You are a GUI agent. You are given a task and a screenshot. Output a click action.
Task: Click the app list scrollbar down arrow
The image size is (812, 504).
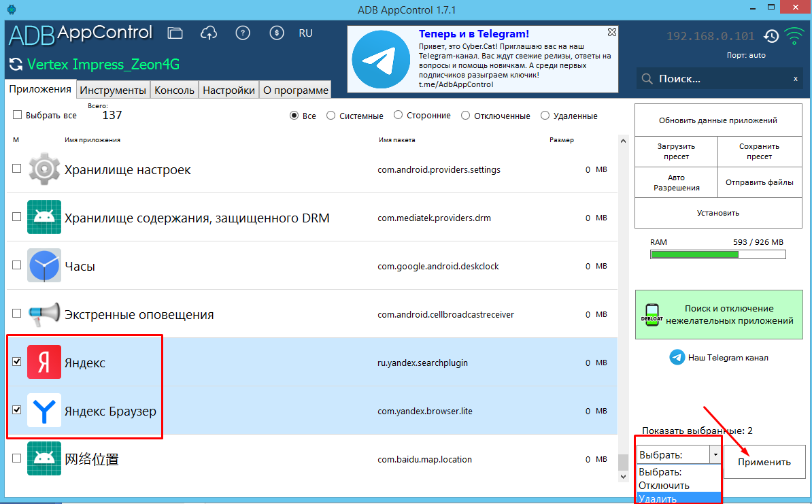[x=623, y=477]
